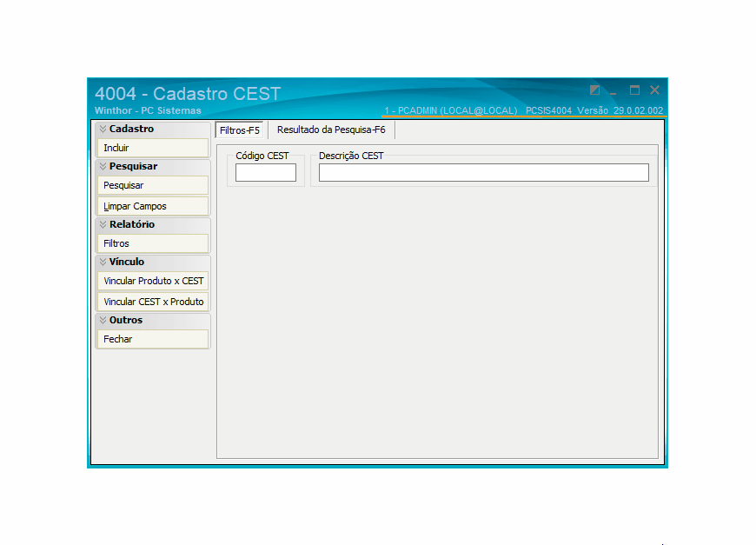Screen dimensions: 756x545
Task: Minimize the Cadastro CEST window
Action: click(613, 91)
